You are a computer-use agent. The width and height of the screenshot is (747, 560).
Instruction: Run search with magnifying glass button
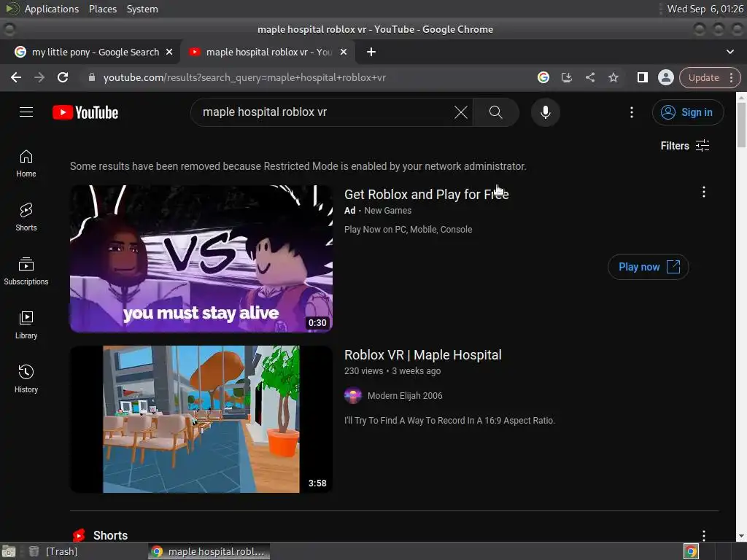pos(495,112)
